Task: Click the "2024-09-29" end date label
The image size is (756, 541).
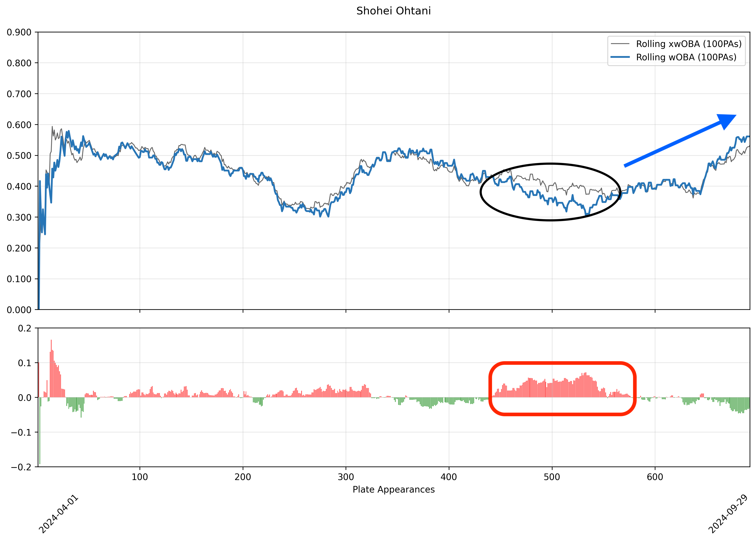Action: 728,514
